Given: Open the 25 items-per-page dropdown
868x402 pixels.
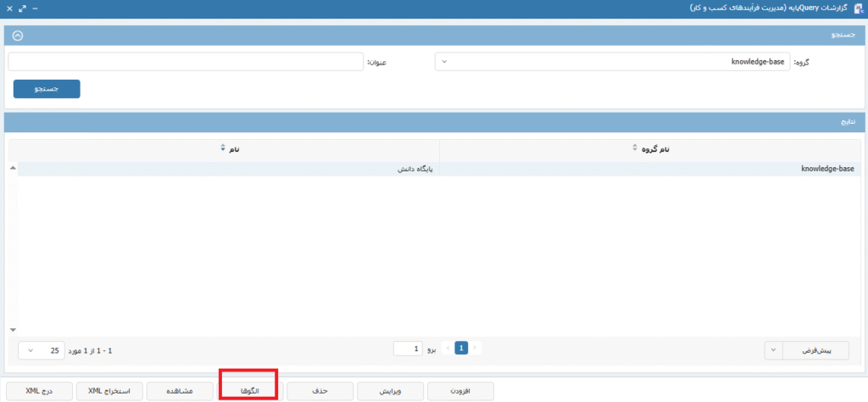Looking at the screenshot, I should (x=40, y=349).
